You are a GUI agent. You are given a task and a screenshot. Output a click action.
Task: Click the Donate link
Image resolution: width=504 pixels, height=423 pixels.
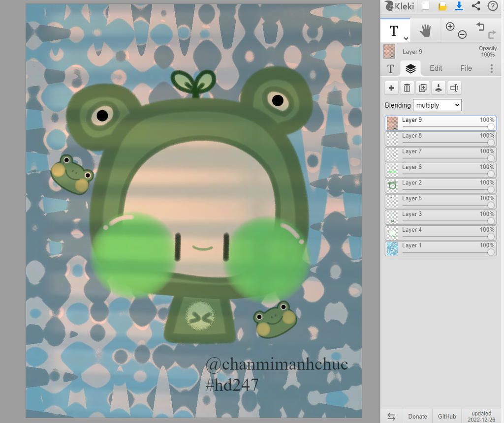(417, 416)
